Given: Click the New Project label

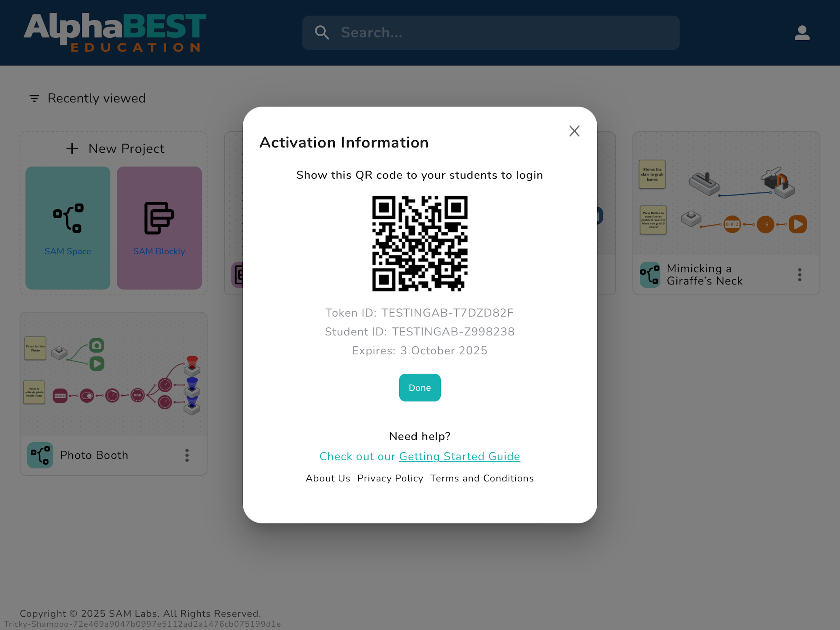Looking at the screenshot, I should coord(126,148).
